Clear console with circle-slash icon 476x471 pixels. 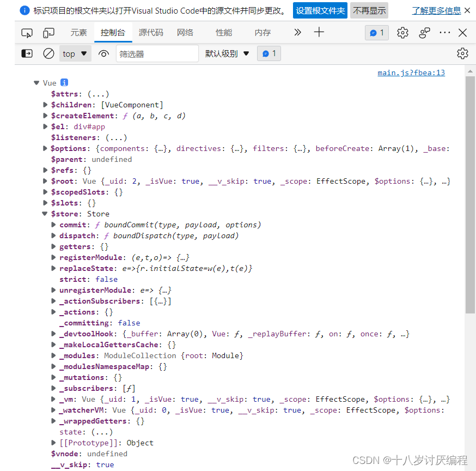pos(48,54)
